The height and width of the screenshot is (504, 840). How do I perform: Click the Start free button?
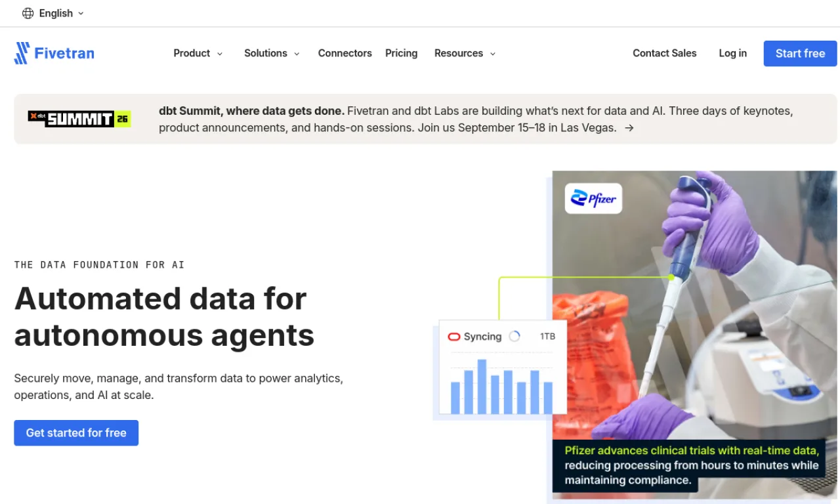pos(800,53)
